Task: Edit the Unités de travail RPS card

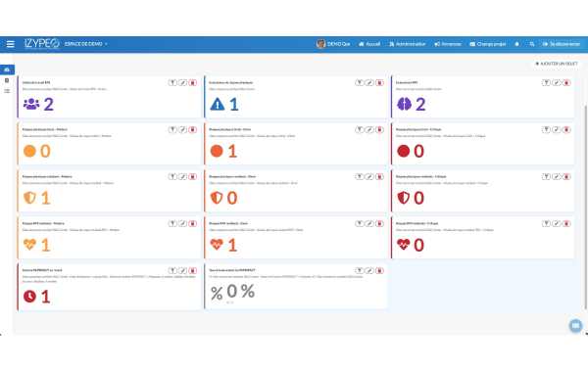Action: 182,83
